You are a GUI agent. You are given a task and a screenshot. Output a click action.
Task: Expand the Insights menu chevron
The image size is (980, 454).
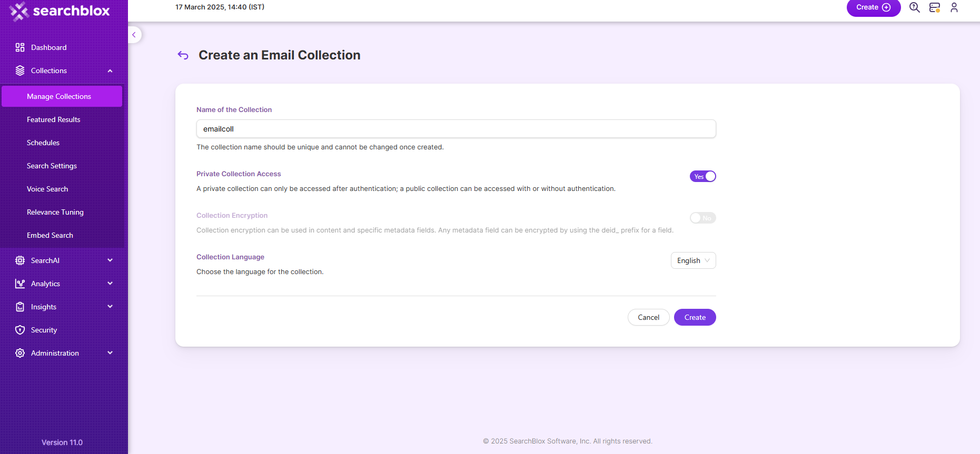click(110, 307)
